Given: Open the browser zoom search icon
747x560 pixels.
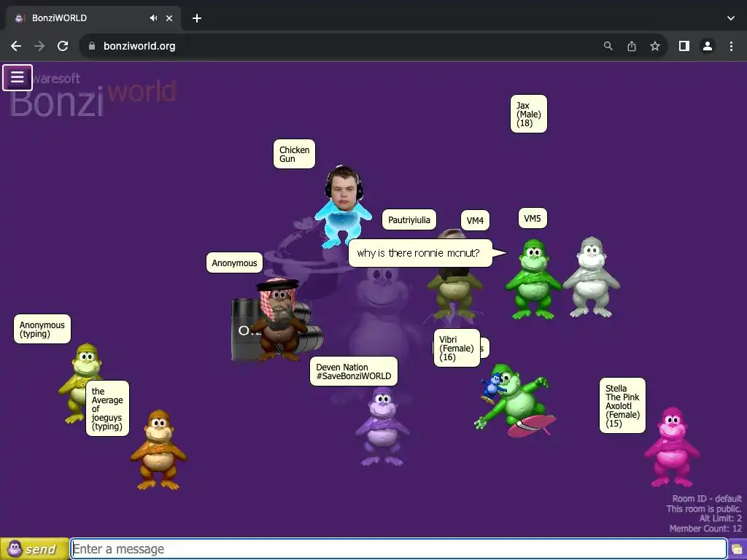Looking at the screenshot, I should [608, 46].
